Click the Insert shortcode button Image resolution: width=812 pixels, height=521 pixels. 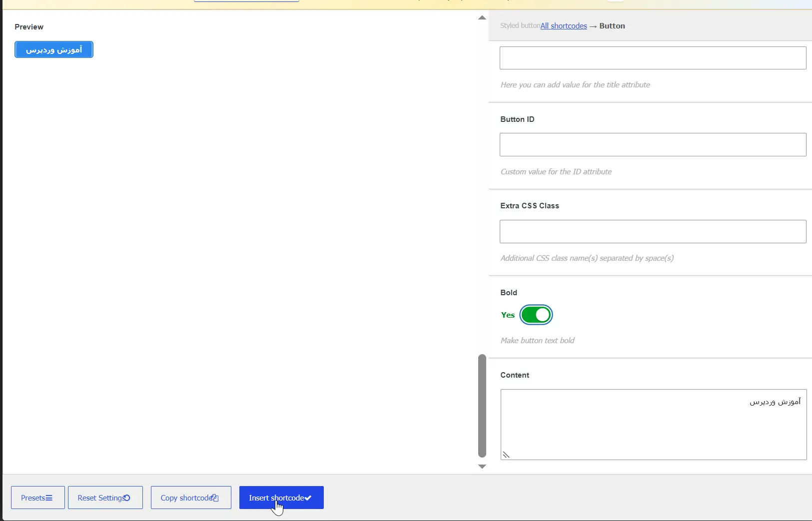point(281,498)
